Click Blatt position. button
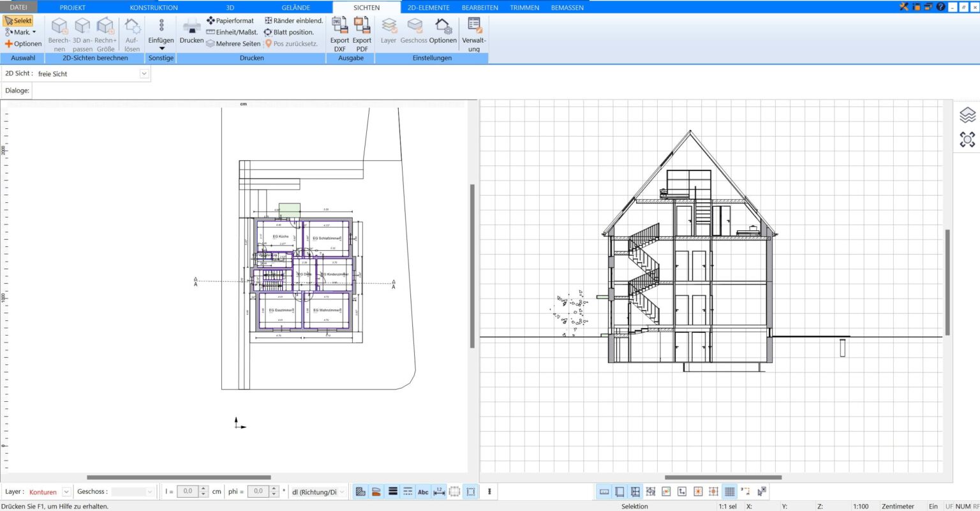This screenshot has height=511, width=980. pyautogui.click(x=289, y=32)
